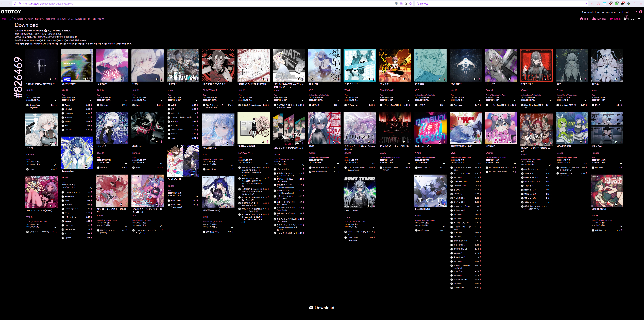Viewport: 644px width, 320px height.
Task: Play the Show Time album from cover
Action: pyautogui.click(x=546, y=79)
